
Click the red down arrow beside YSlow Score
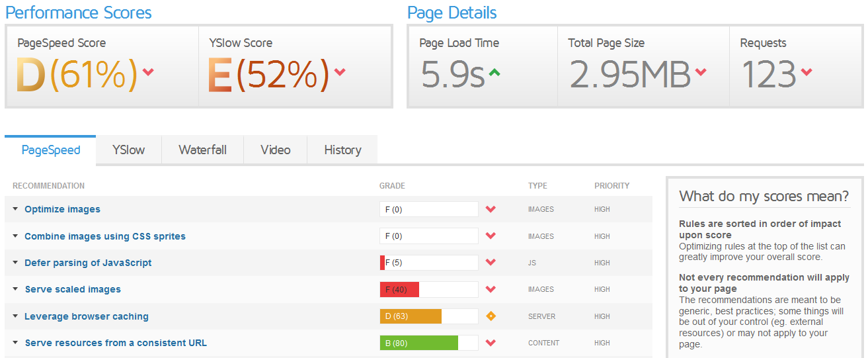click(x=340, y=72)
